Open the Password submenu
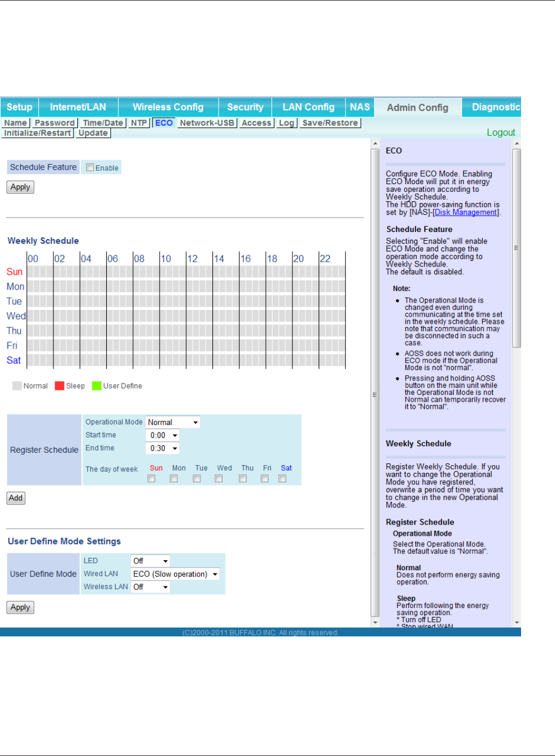 [x=54, y=123]
